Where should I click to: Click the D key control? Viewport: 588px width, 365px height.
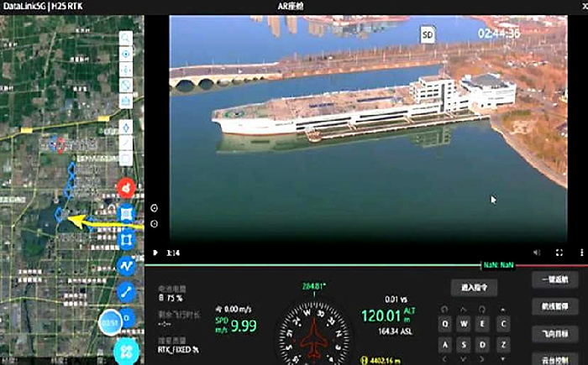point(483,344)
